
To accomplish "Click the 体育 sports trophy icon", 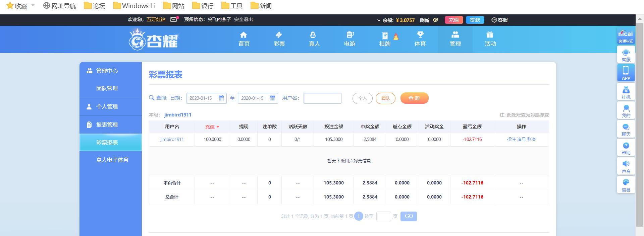I will (x=420, y=35).
